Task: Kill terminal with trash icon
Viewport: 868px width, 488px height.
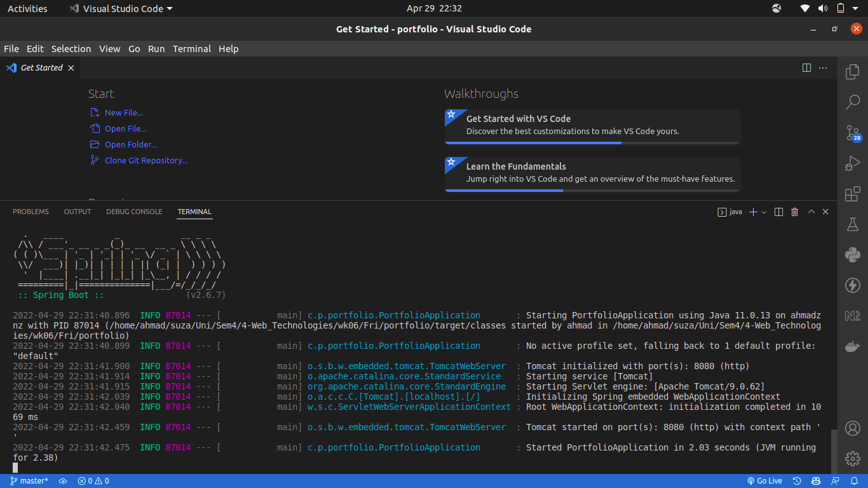Action: coord(794,212)
